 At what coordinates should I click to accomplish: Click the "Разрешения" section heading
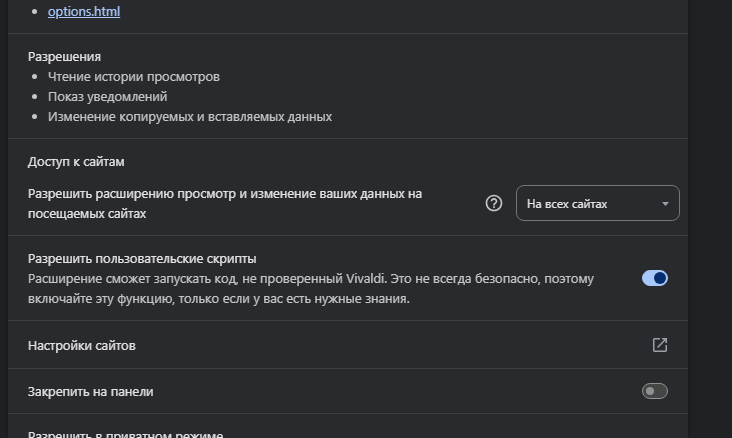point(64,56)
